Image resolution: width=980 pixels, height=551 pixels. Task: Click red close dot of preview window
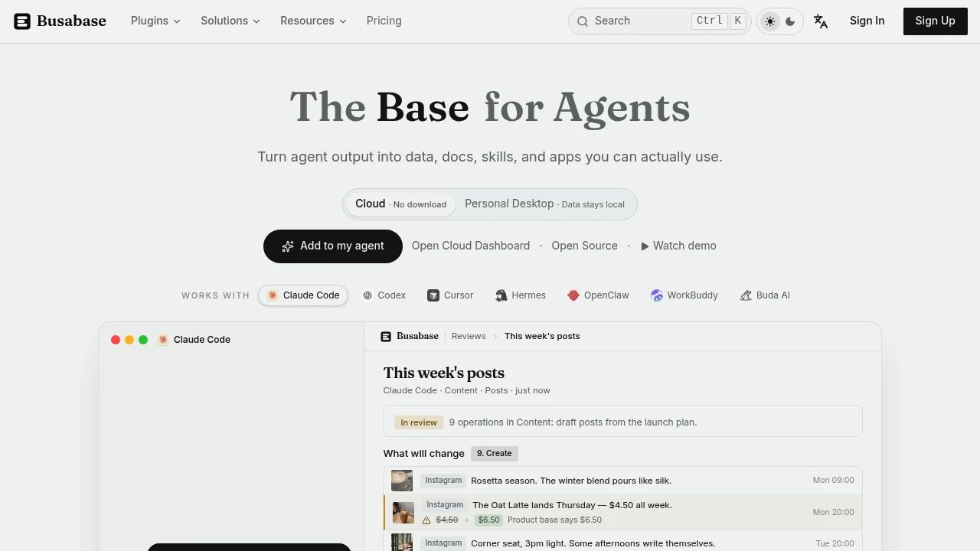[x=116, y=340]
